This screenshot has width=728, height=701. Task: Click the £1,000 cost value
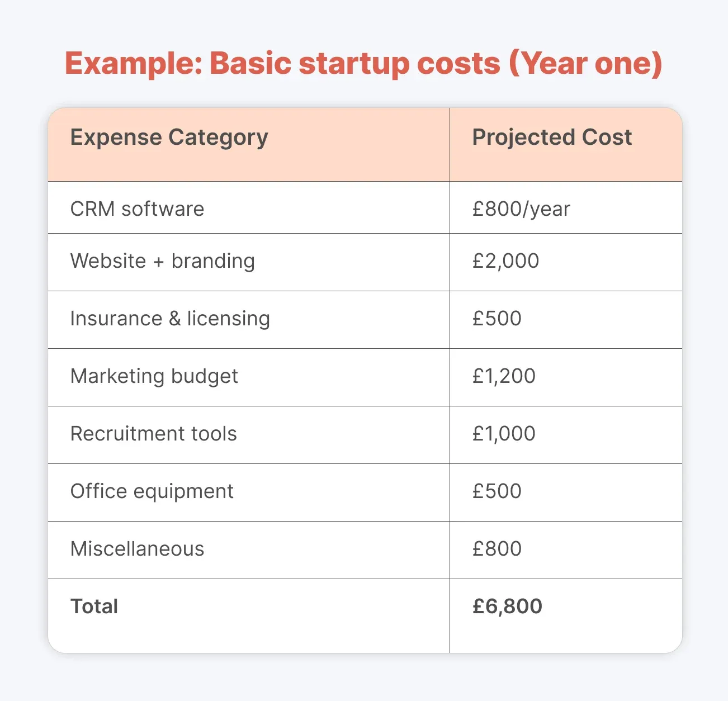tap(504, 434)
